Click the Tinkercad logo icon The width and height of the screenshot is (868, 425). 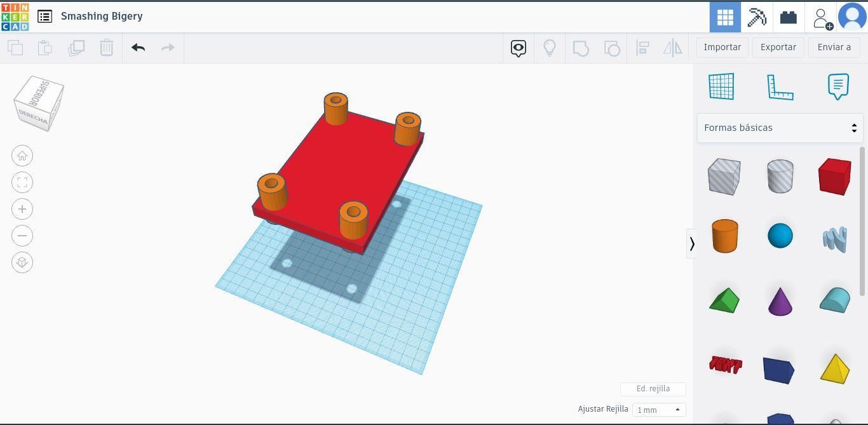(15, 17)
